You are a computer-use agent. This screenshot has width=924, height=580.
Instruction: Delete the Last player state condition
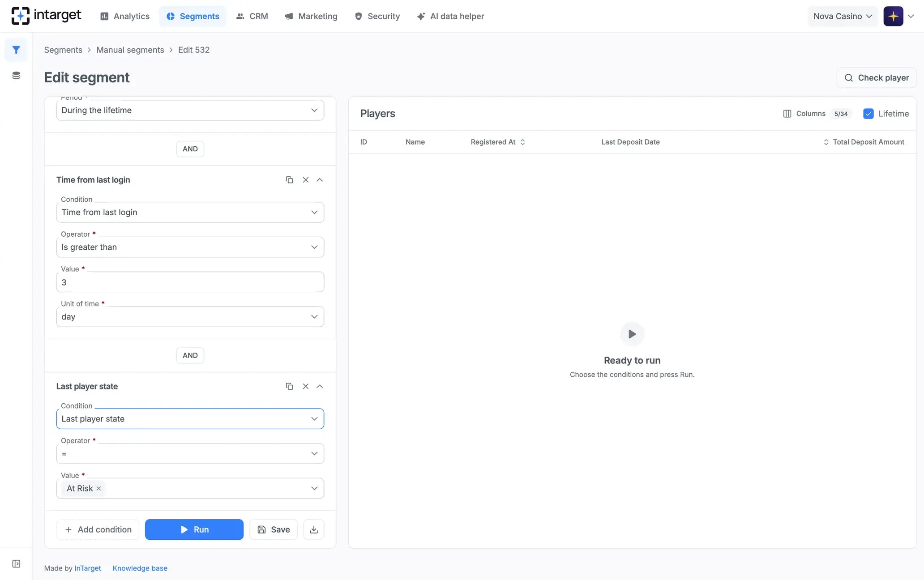click(x=305, y=386)
